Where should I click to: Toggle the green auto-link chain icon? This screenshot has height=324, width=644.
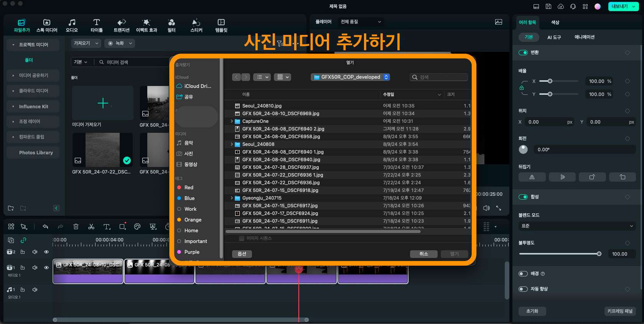23,240
